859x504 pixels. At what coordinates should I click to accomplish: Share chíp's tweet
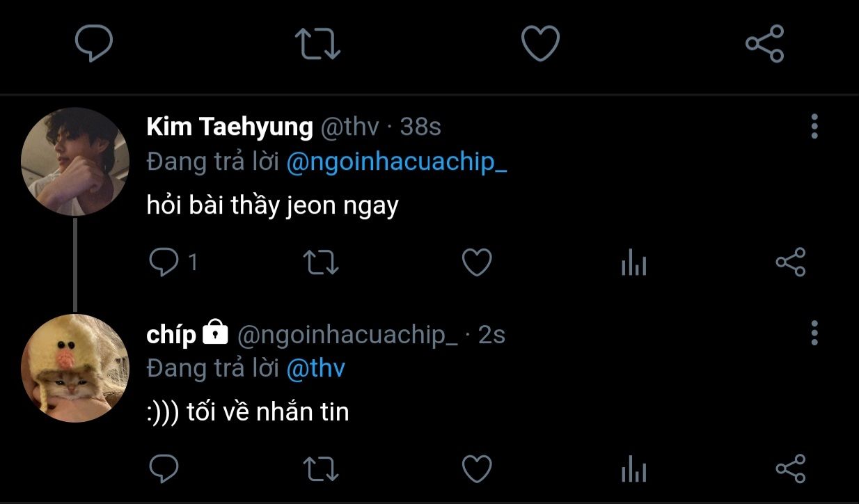click(x=790, y=468)
